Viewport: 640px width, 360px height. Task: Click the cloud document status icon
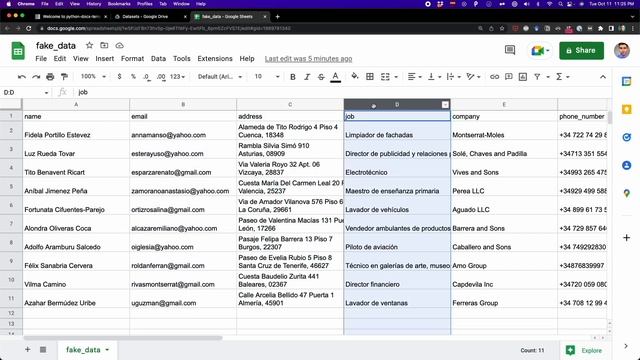point(120,45)
